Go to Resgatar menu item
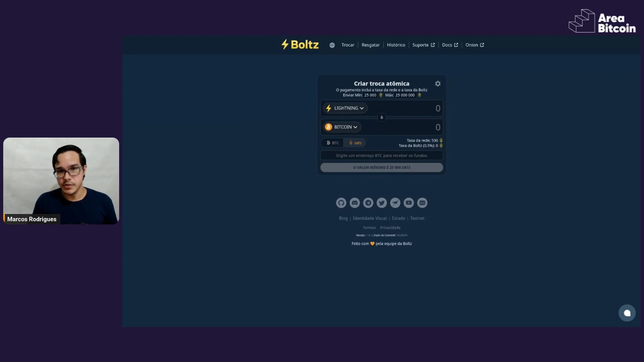 370,45
